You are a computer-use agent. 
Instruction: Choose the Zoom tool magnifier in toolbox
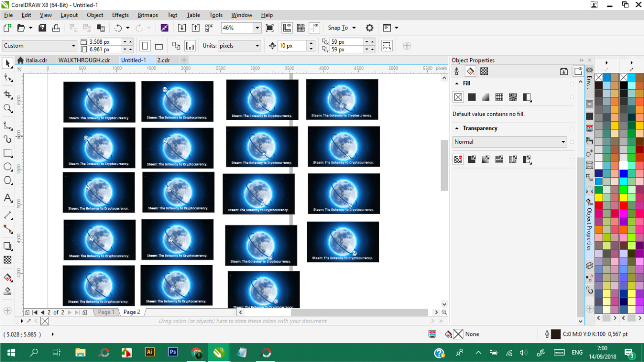[7, 108]
